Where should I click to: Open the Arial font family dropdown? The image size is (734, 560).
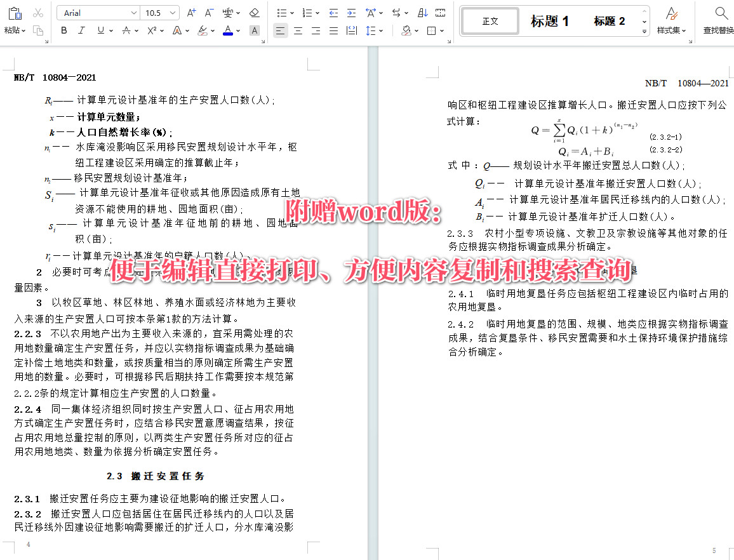pyautogui.click(x=133, y=12)
